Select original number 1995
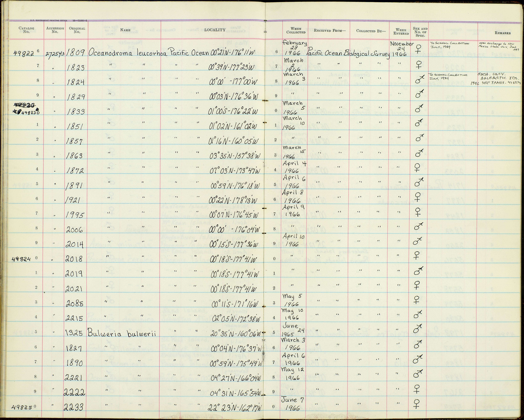 coord(75,215)
